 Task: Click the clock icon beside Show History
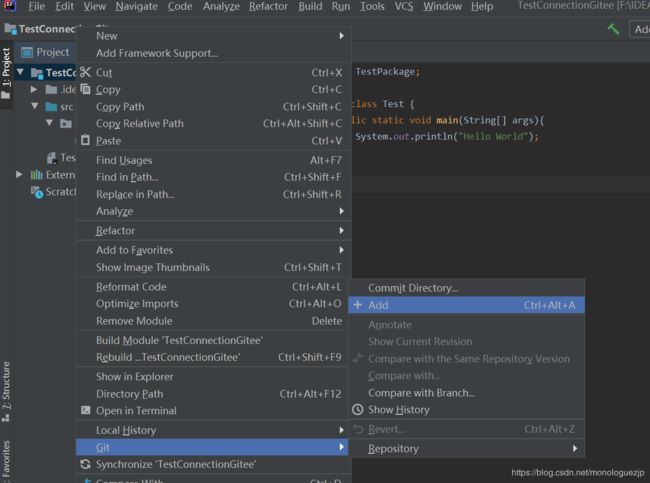click(x=357, y=410)
